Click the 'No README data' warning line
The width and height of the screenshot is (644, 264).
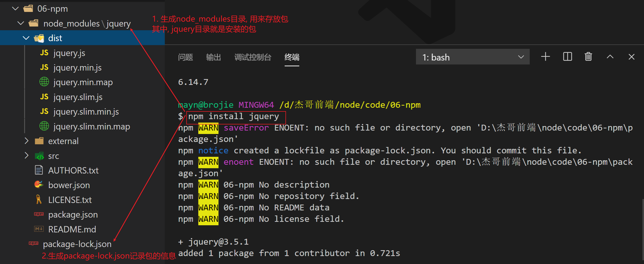(x=254, y=207)
